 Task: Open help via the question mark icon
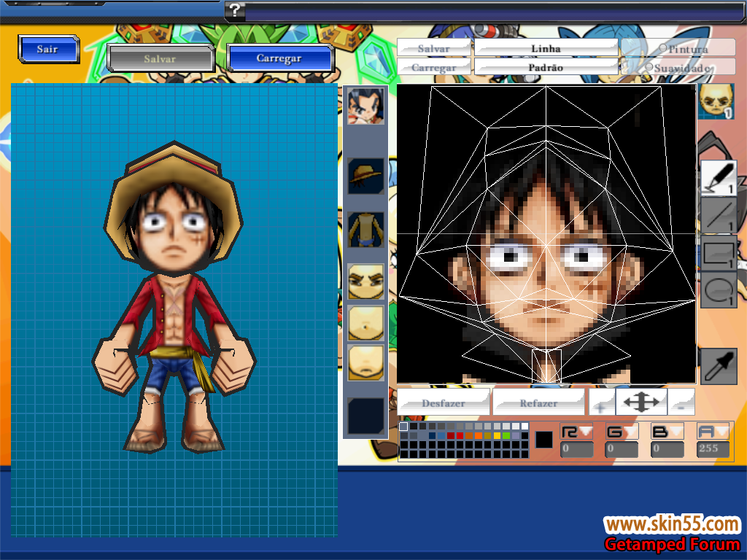pyautogui.click(x=236, y=10)
